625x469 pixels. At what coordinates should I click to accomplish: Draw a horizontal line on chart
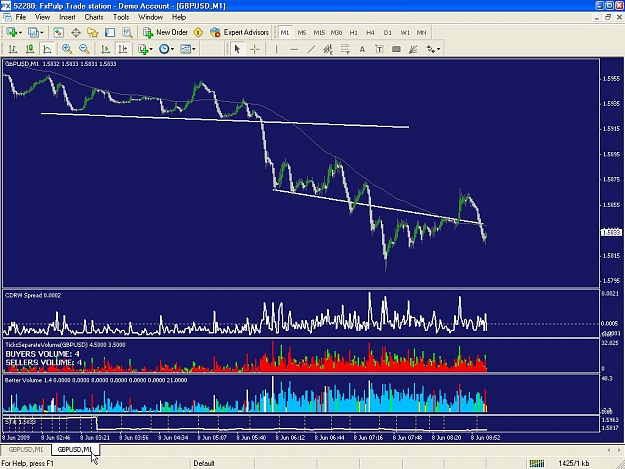294,49
